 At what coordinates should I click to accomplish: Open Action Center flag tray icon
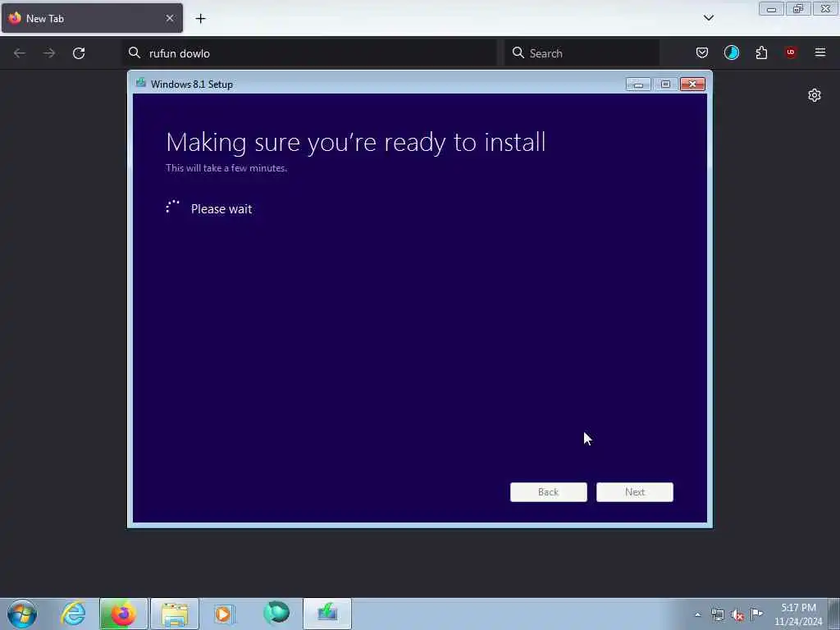[x=756, y=614]
